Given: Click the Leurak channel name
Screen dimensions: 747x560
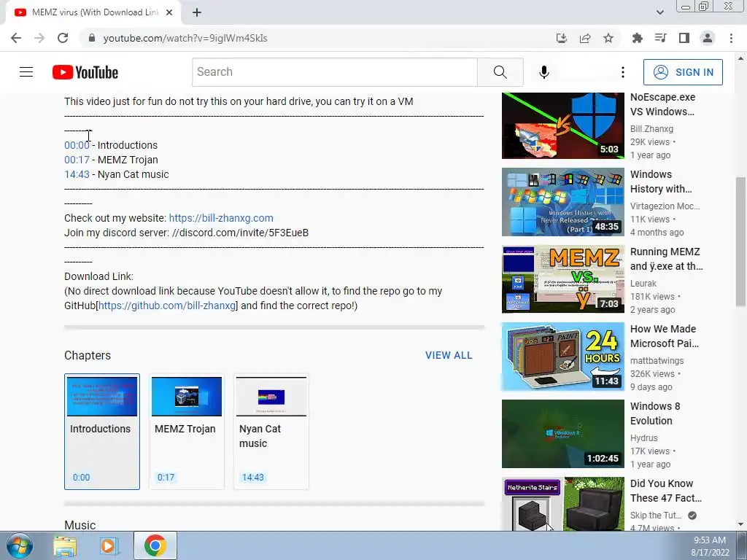Looking at the screenshot, I should pyautogui.click(x=643, y=284).
